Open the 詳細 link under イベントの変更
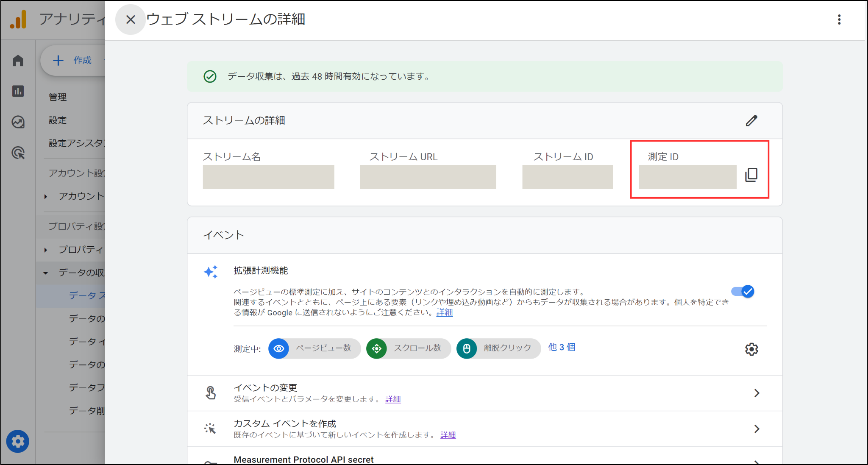Screen dimensions: 868x465 point(393,399)
